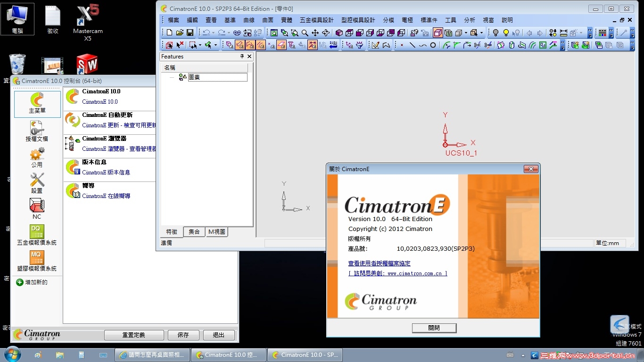Click the measure ruler icon
644x362 pixels.
(563, 33)
